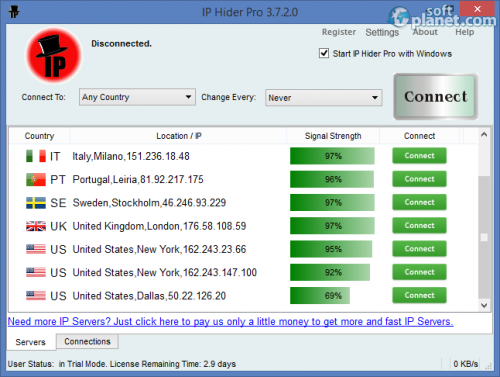Click the Italy flag icon

click(x=36, y=156)
